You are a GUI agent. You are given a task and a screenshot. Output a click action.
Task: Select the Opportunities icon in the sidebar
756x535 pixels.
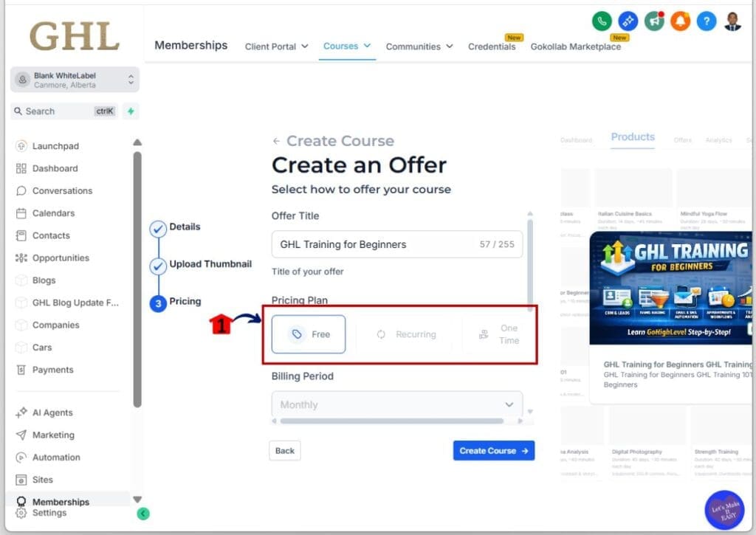click(x=22, y=258)
